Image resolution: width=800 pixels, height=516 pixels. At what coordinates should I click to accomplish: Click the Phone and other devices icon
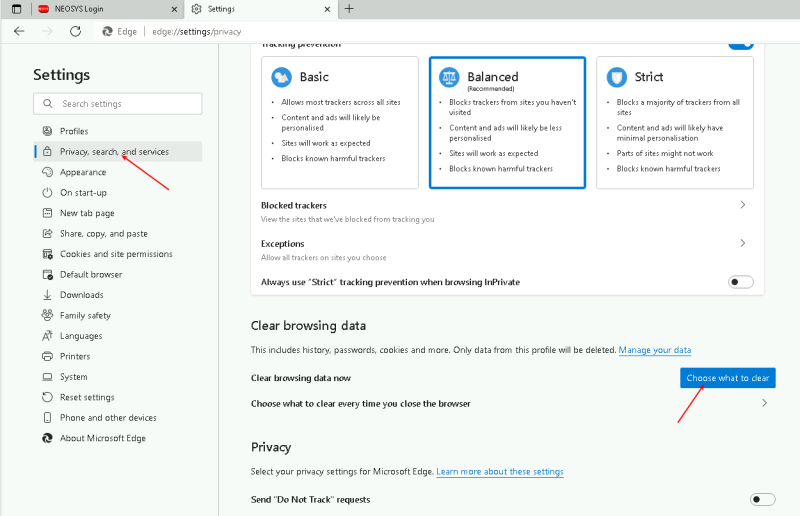tap(47, 417)
